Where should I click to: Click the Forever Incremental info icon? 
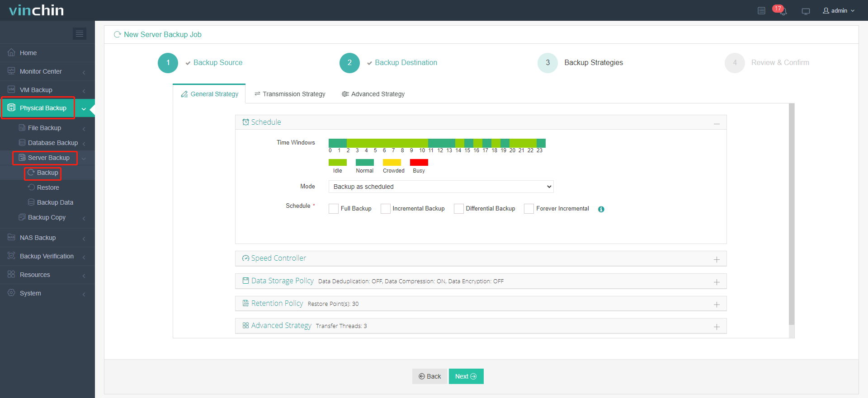[601, 209]
